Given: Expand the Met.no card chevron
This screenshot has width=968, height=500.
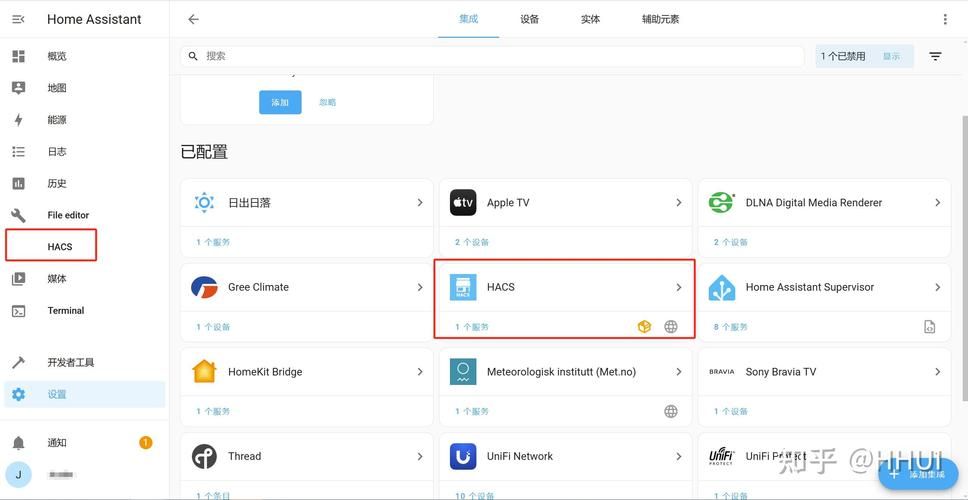Looking at the screenshot, I should [678, 372].
